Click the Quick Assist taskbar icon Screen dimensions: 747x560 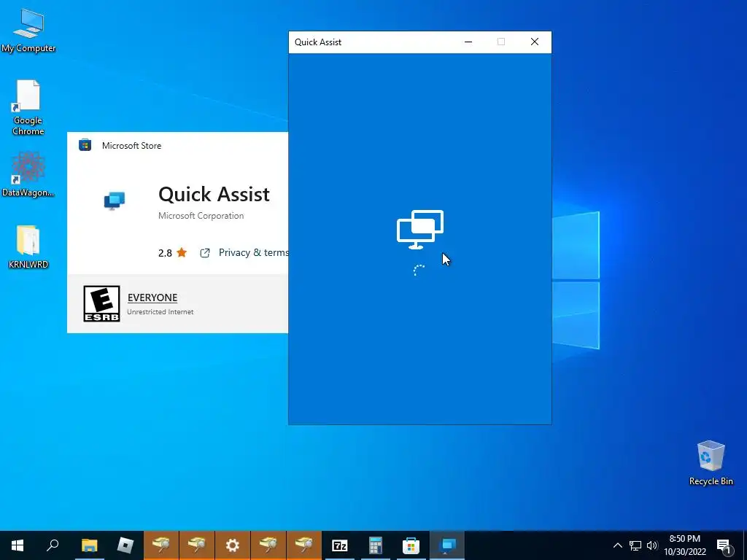pyautogui.click(x=447, y=545)
